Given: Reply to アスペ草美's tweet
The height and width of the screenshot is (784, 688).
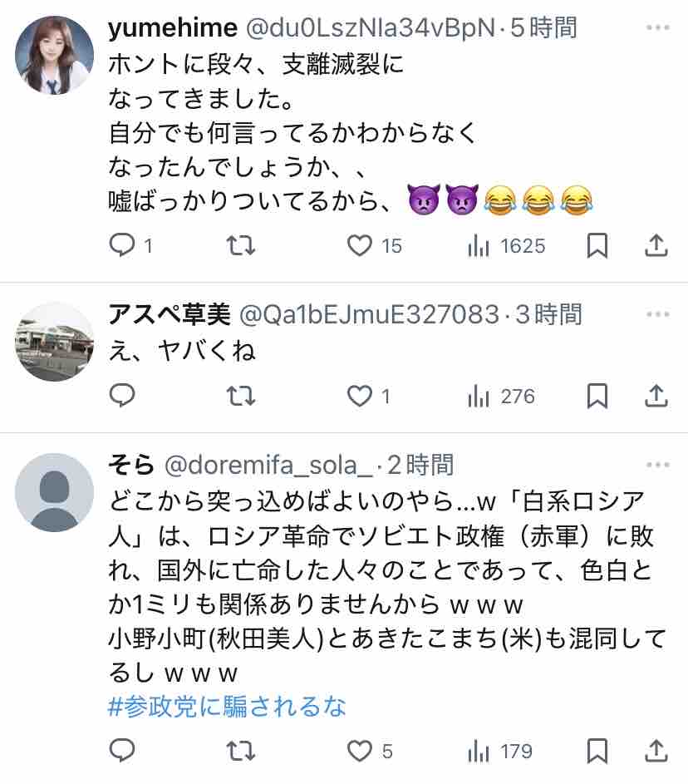Looking at the screenshot, I should point(122,396).
